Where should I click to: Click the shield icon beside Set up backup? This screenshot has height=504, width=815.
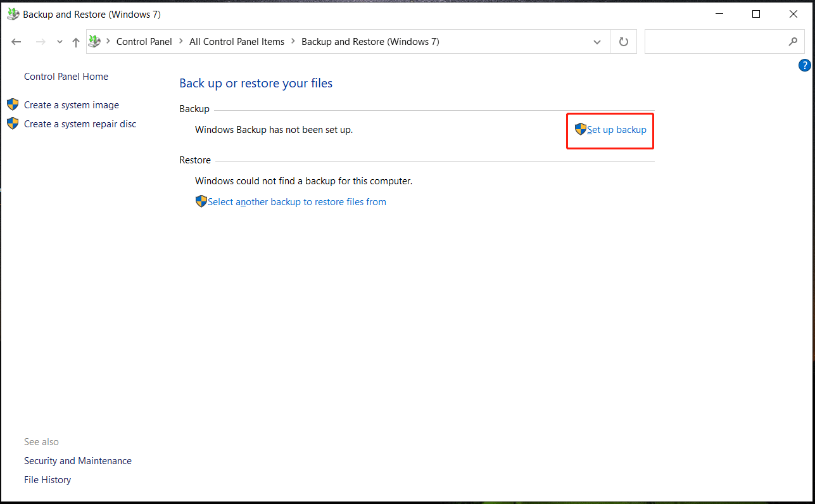coord(581,129)
